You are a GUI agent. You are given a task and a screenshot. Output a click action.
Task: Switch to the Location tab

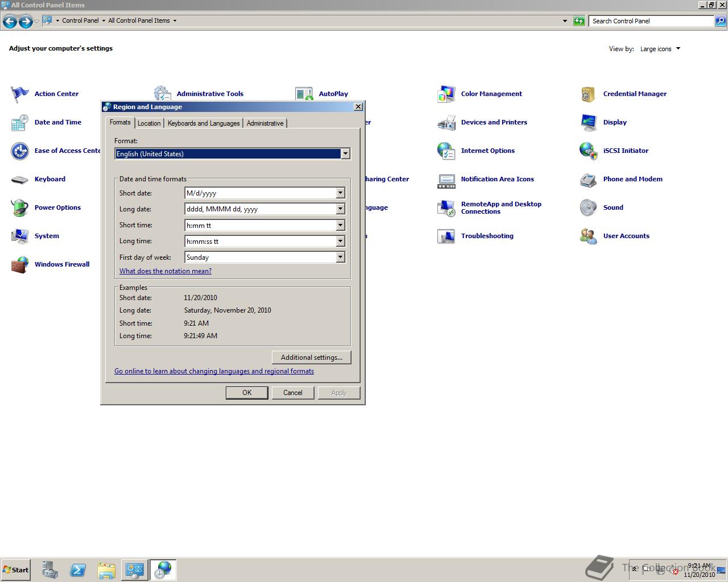149,123
